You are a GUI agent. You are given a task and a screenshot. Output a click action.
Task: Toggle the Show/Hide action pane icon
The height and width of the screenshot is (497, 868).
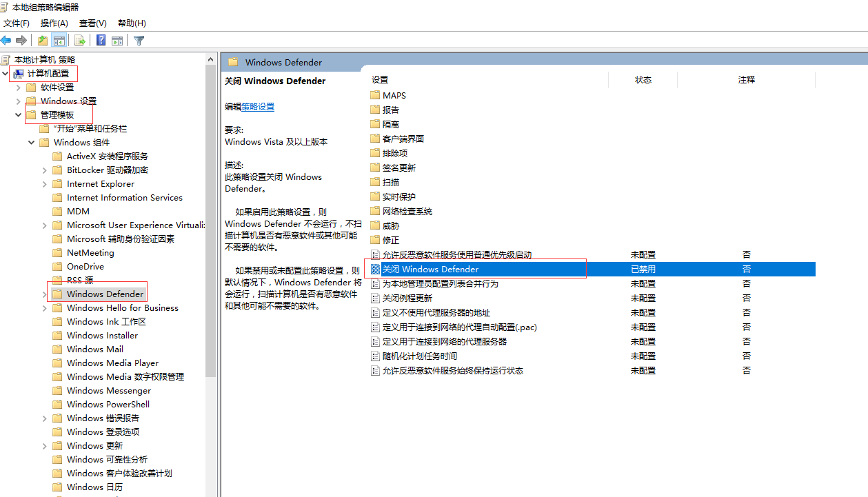tap(117, 41)
